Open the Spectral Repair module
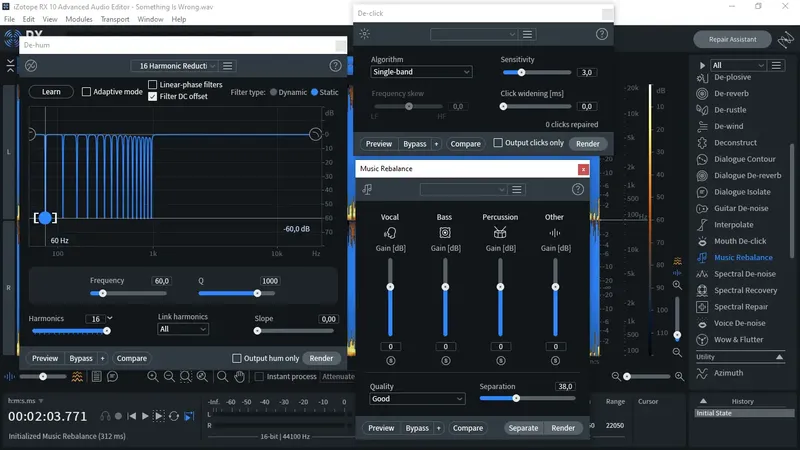800x450 pixels. point(741,307)
